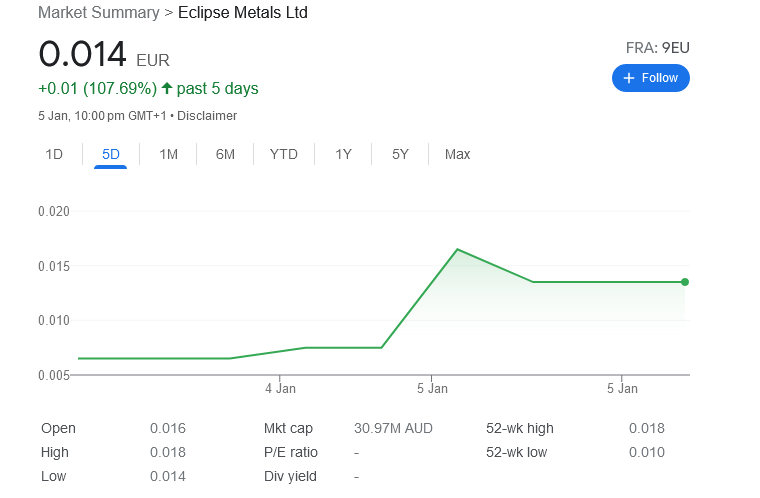
Task: Click the Div yield label
Action: pos(290,476)
